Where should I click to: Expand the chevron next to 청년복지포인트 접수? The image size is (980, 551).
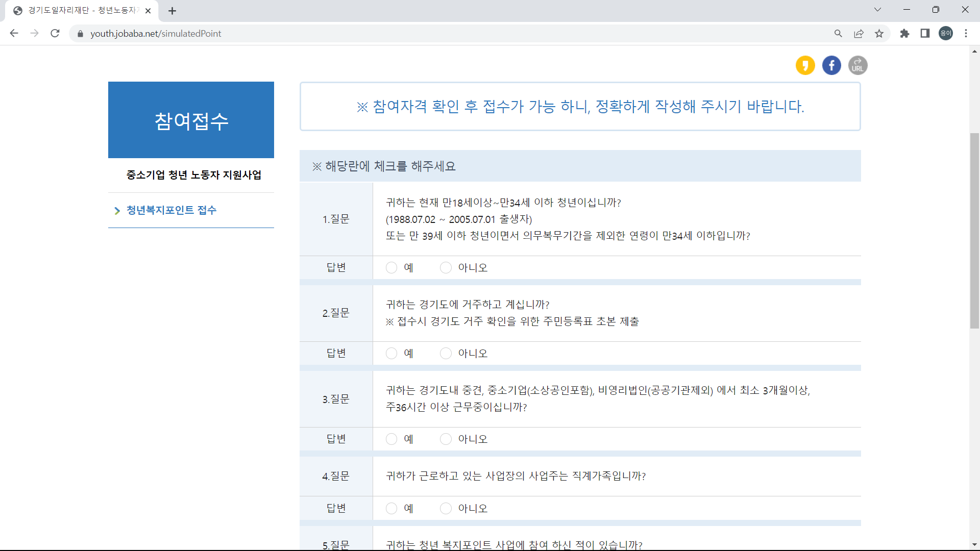(x=117, y=211)
